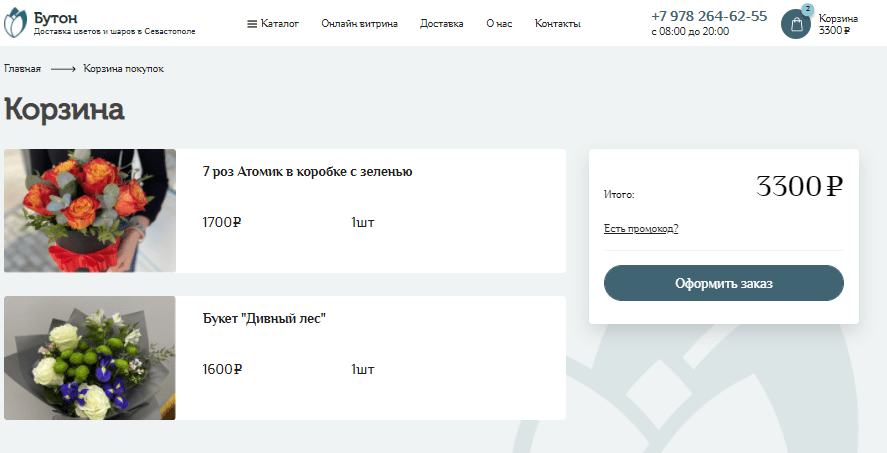This screenshot has height=453, width=887.
Task: Navigate to О нас page
Action: tap(499, 23)
